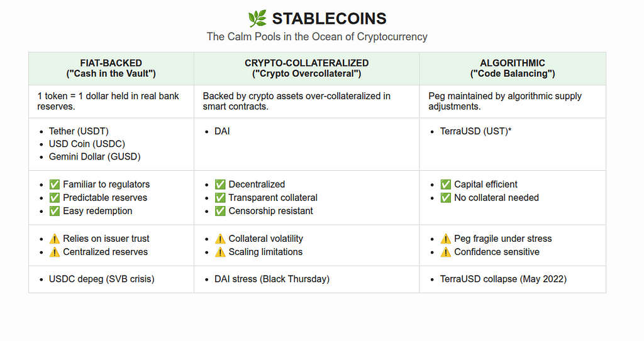Select the ALGORITHMIC column header
Viewport: 644px width, 341px height.
(513, 68)
